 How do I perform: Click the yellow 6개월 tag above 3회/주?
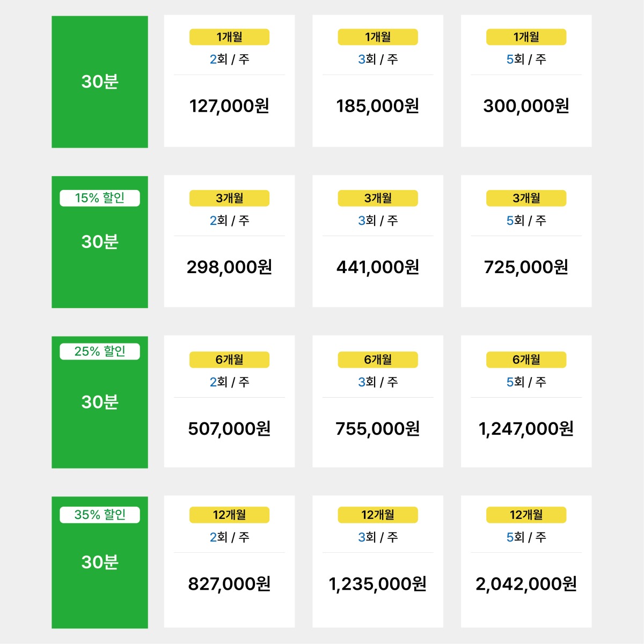(x=378, y=360)
